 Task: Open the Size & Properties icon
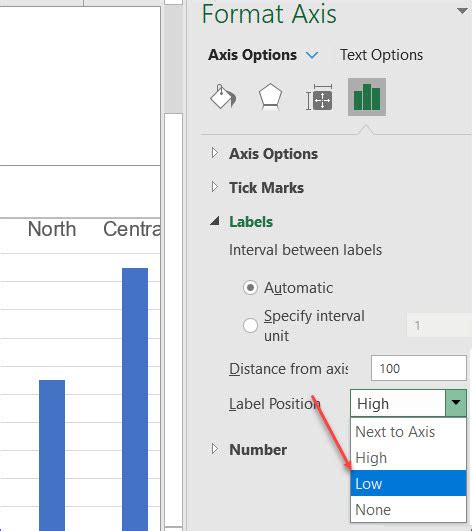[319, 97]
